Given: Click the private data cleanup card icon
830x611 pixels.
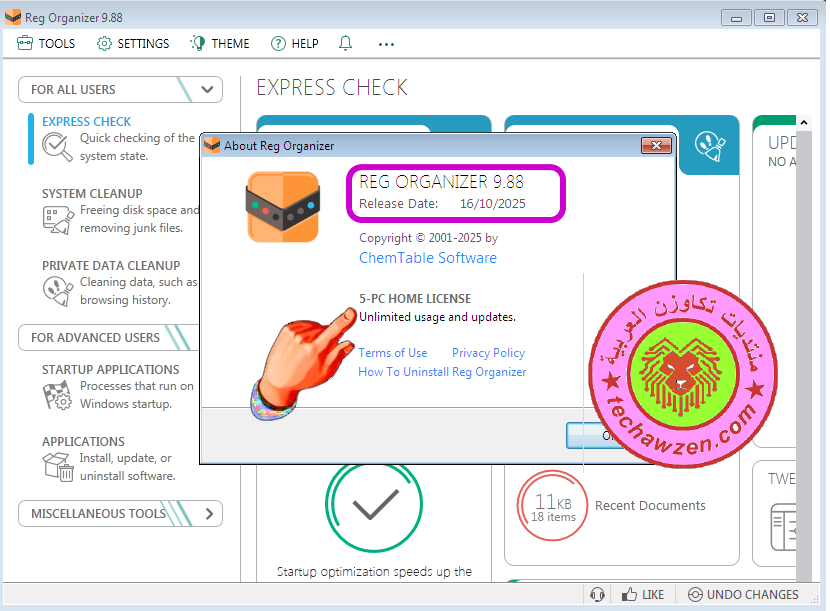Looking at the screenshot, I should (x=709, y=146).
